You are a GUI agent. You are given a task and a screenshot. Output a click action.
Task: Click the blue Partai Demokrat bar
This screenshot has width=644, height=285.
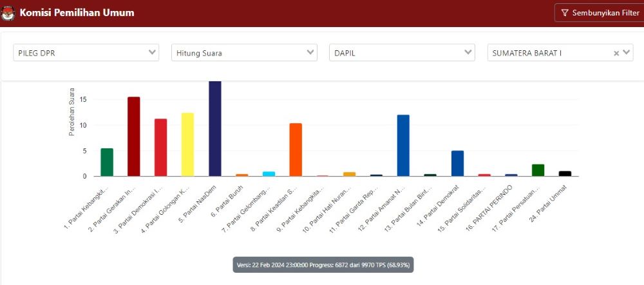457,163
